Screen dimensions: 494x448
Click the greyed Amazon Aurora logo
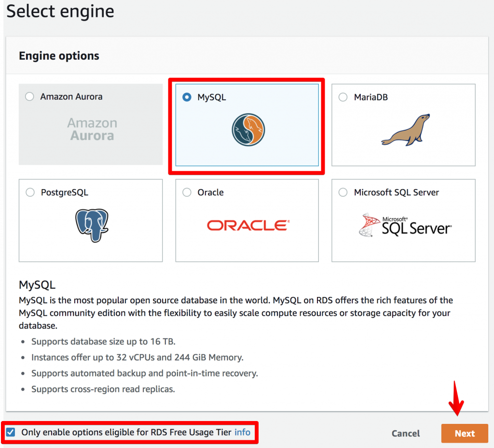(92, 129)
